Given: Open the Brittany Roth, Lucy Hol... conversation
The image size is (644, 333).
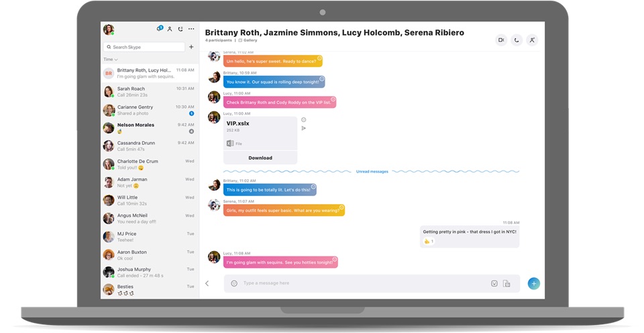Looking at the screenshot, I should click(150, 73).
